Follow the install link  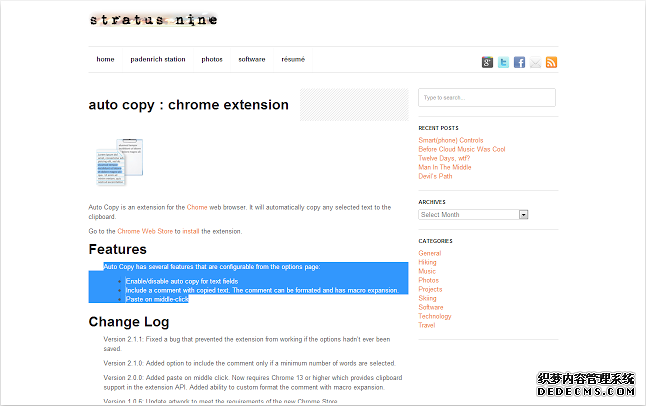[191, 231]
